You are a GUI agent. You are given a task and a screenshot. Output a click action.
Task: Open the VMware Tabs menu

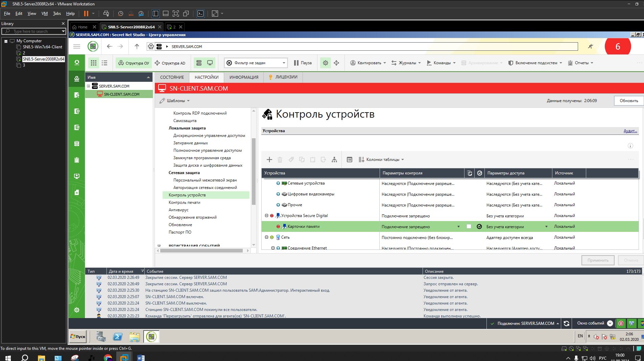pyautogui.click(x=57, y=14)
